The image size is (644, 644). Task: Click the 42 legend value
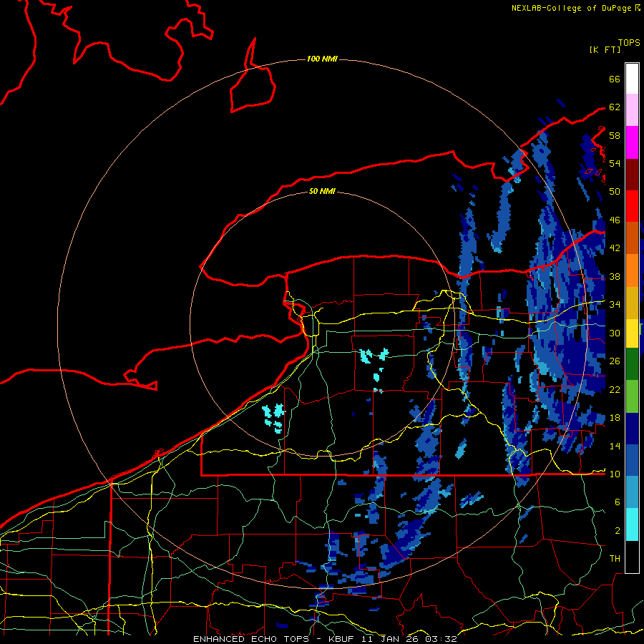click(x=615, y=248)
